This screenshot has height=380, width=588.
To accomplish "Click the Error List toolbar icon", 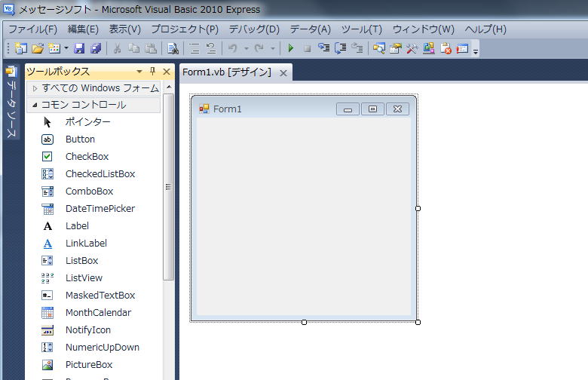I will pyautogui.click(x=446, y=48).
